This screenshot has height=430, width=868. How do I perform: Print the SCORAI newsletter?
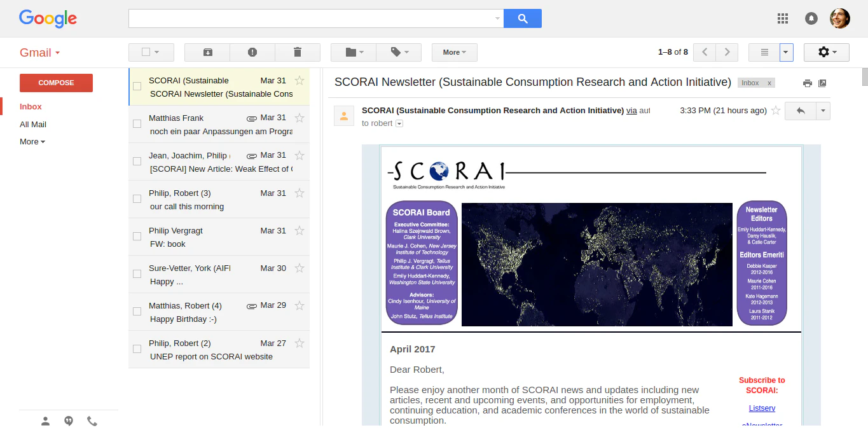coord(807,83)
